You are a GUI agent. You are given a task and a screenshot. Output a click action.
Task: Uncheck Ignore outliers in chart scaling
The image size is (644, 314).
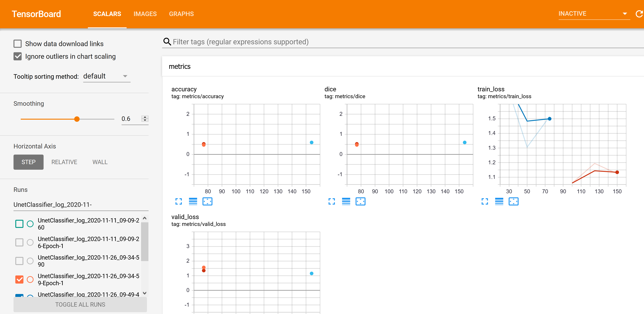coord(17,57)
